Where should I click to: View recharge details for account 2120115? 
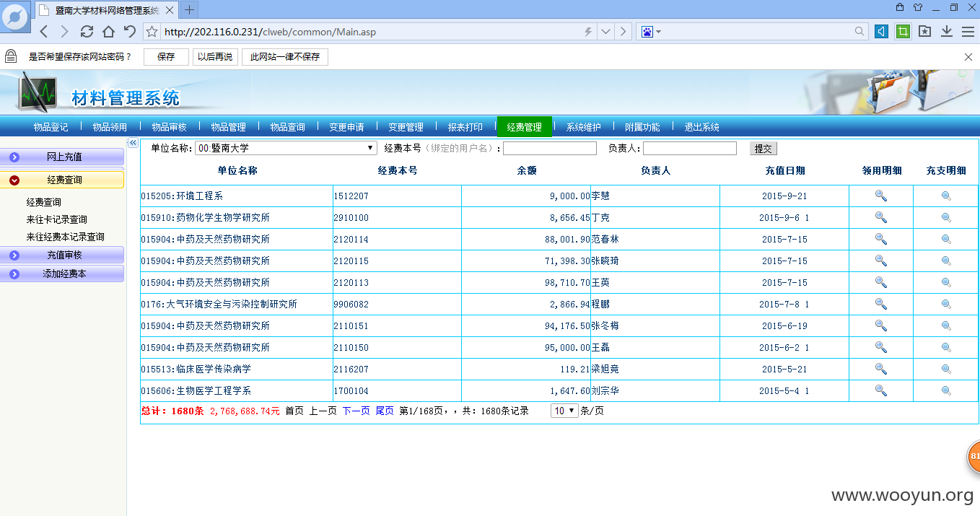click(x=946, y=261)
